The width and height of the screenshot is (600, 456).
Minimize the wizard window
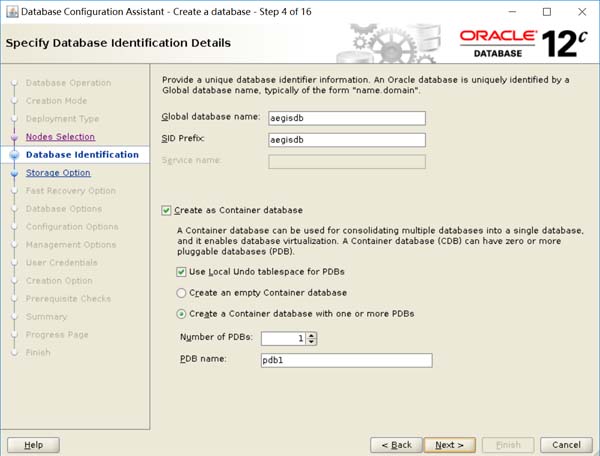point(512,12)
